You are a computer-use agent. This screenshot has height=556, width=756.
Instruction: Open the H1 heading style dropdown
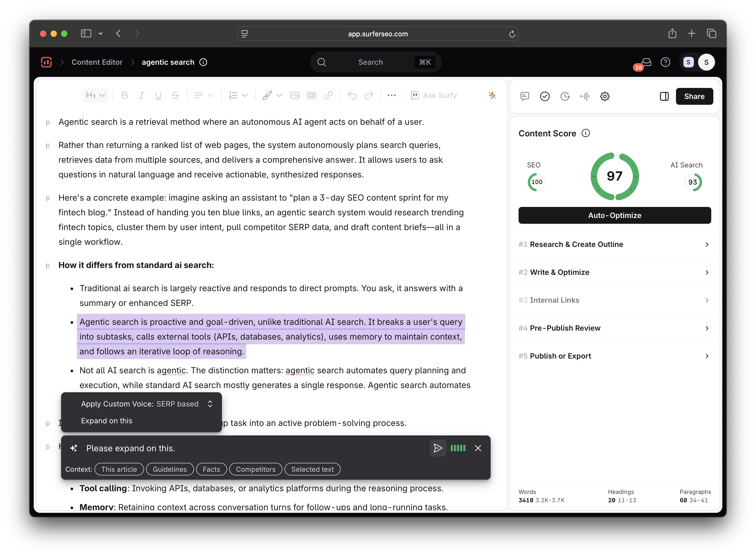tap(96, 95)
